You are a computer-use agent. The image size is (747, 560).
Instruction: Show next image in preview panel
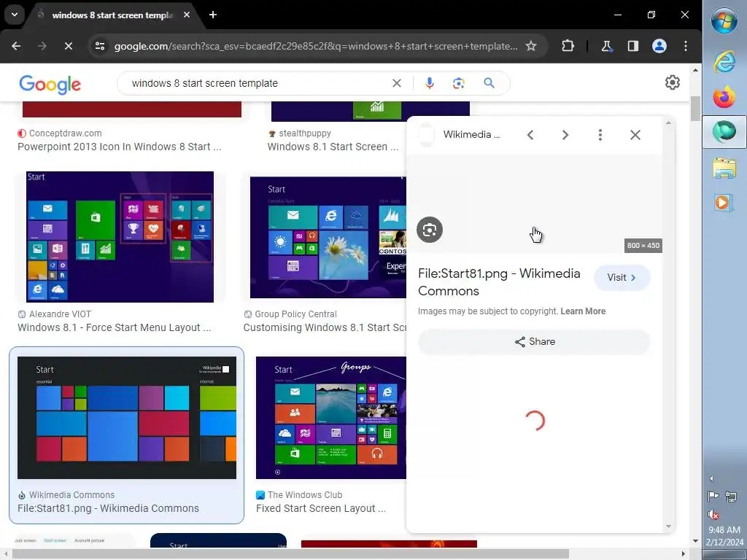pos(565,135)
